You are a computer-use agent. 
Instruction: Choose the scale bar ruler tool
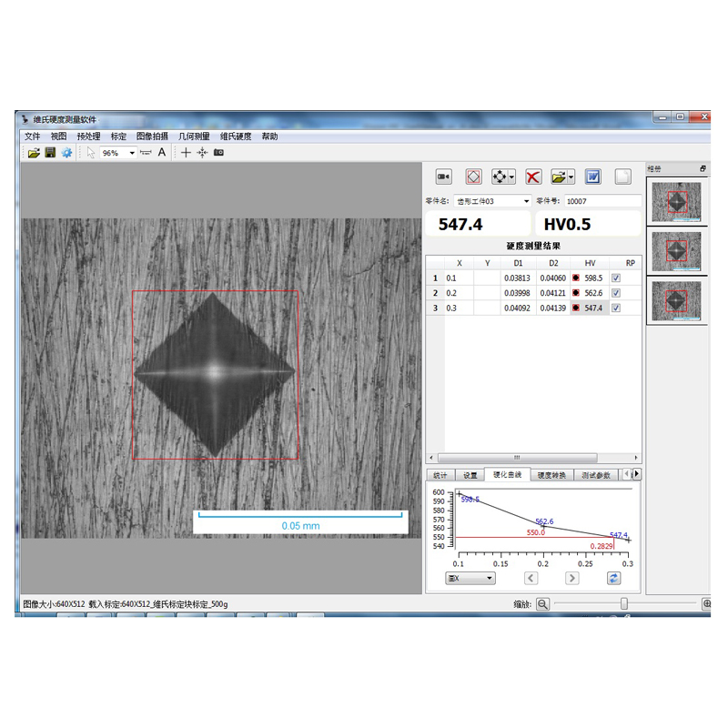(x=146, y=152)
